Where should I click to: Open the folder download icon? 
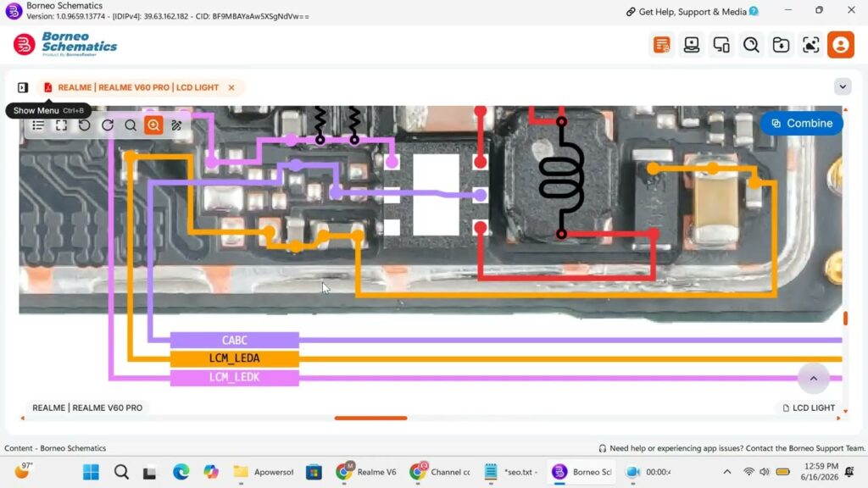pos(781,45)
